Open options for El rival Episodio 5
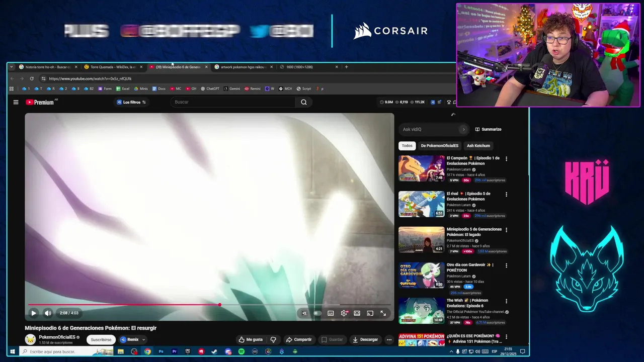The height and width of the screenshot is (362, 644). click(x=506, y=194)
